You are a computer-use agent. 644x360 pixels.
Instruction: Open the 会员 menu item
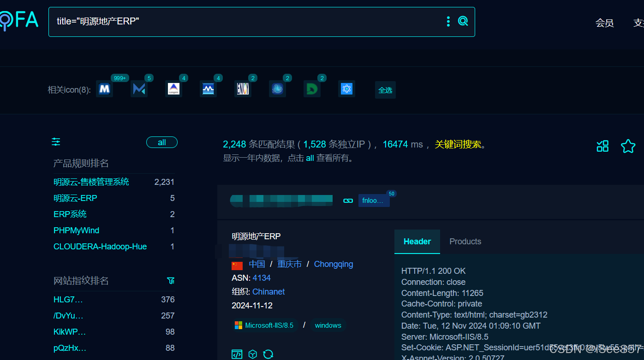click(604, 23)
